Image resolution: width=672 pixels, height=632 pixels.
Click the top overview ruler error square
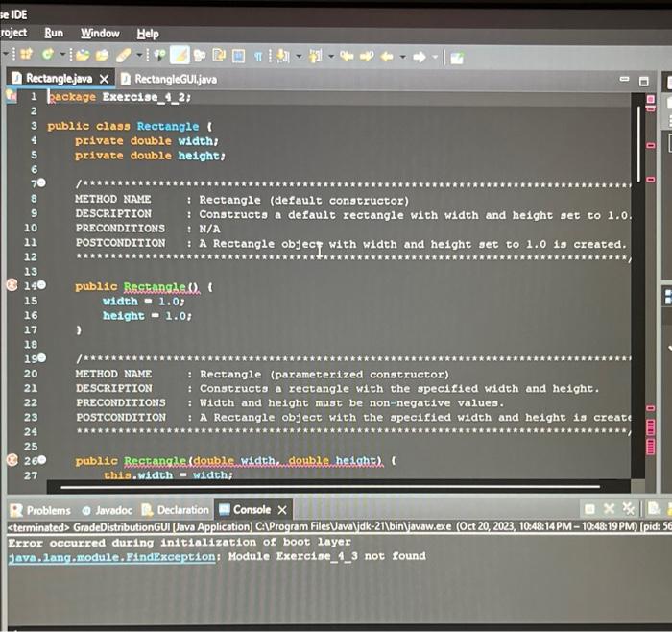[651, 100]
